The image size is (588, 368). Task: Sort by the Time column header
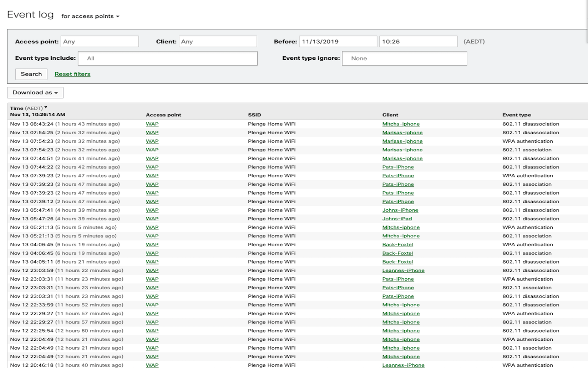pyautogui.click(x=28, y=108)
